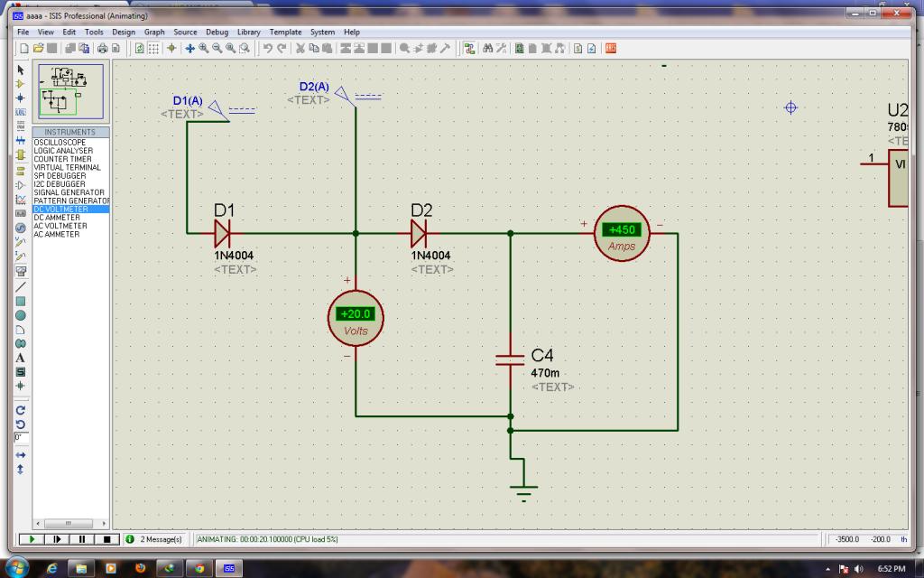Image resolution: width=924 pixels, height=578 pixels.
Task: Select SIGNAL GENERATOR from instruments list
Action: (x=69, y=192)
